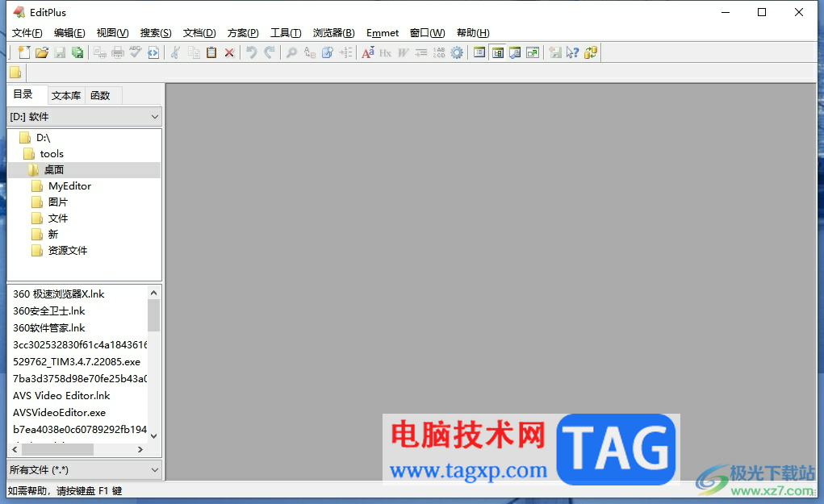Toggle the output window icon
824x504 pixels.
click(x=515, y=52)
